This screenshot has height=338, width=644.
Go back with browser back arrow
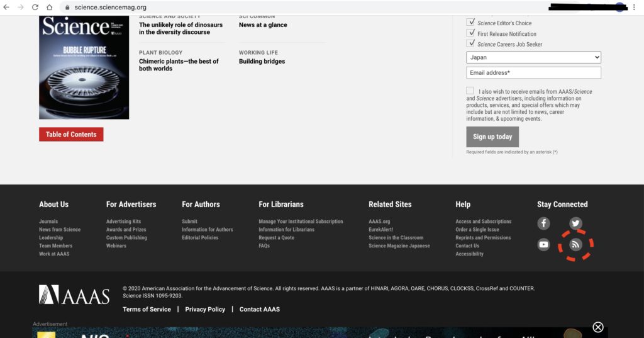6,8
